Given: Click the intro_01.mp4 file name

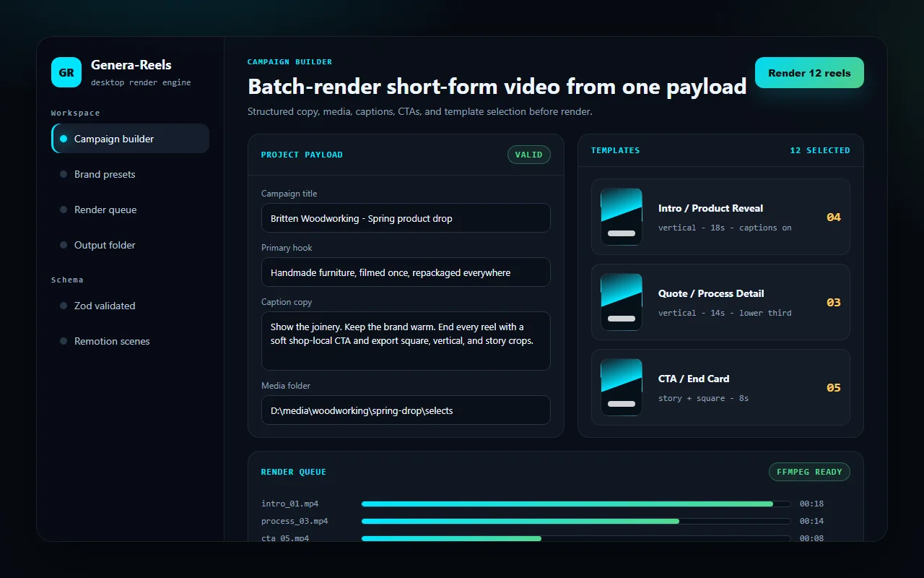Looking at the screenshot, I should click(x=290, y=504).
